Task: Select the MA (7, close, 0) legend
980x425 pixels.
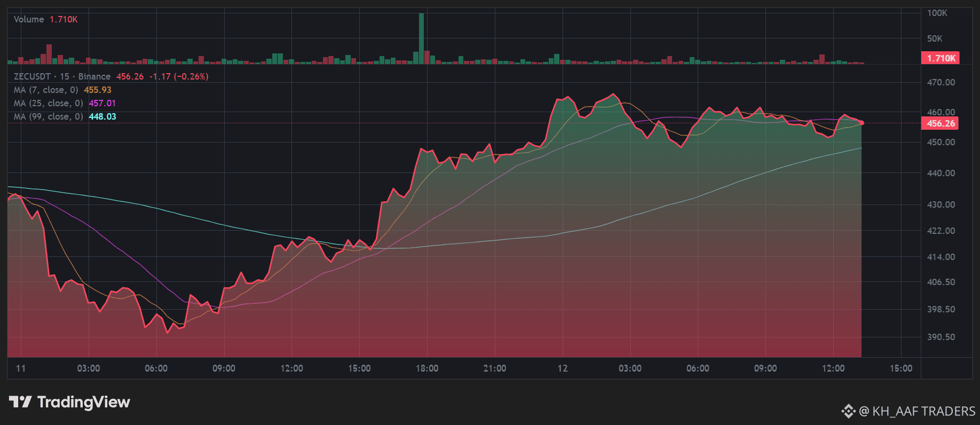Action: point(46,90)
